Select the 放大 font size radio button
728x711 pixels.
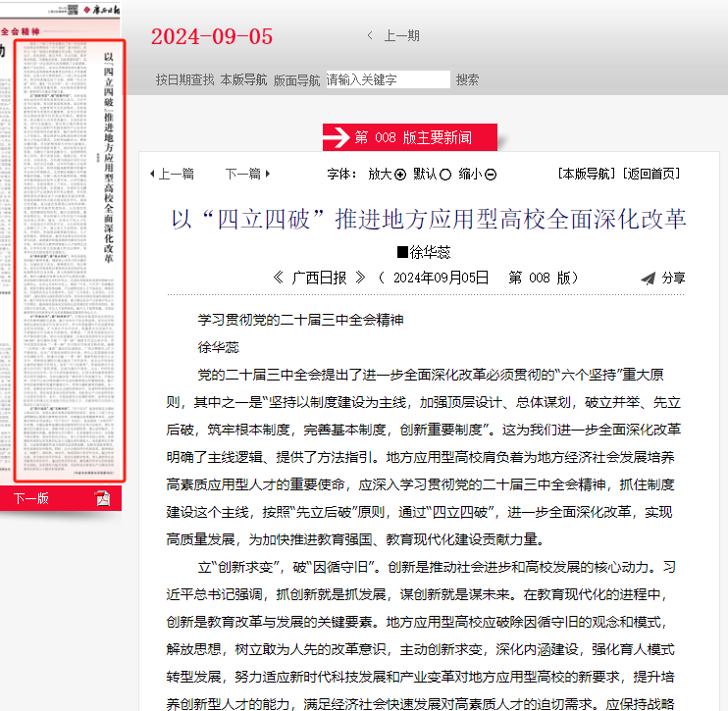[400, 175]
